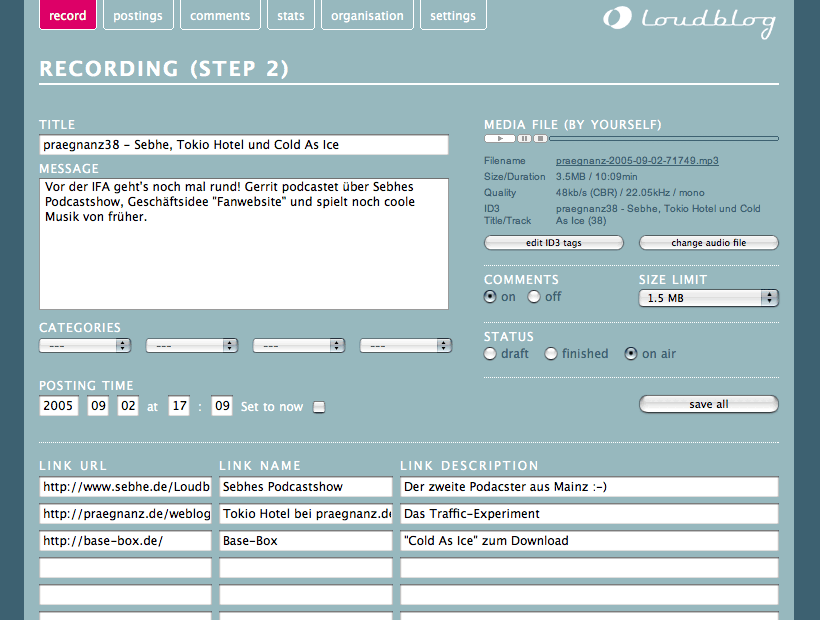Click the change audio file button
Viewport: 820px width, 620px height.
[x=709, y=243]
